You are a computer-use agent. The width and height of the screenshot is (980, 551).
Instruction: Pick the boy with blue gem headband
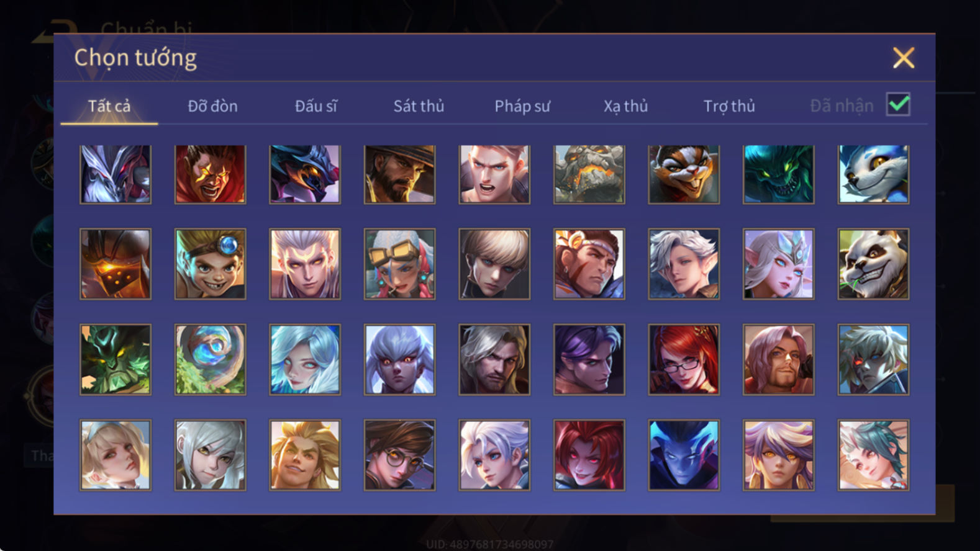210,264
